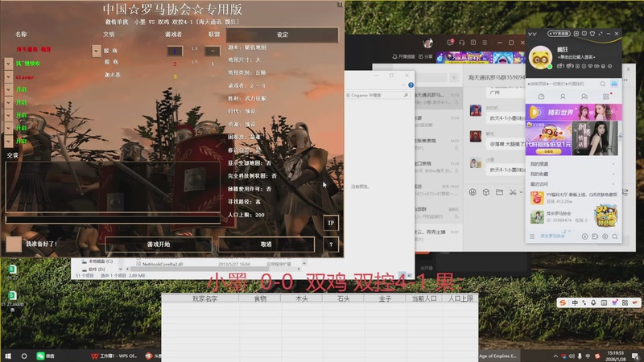This screenshot has width=644, height=362.
Task: Click the Sogou microphone icon on IME bar
Action: pos(593,302)
